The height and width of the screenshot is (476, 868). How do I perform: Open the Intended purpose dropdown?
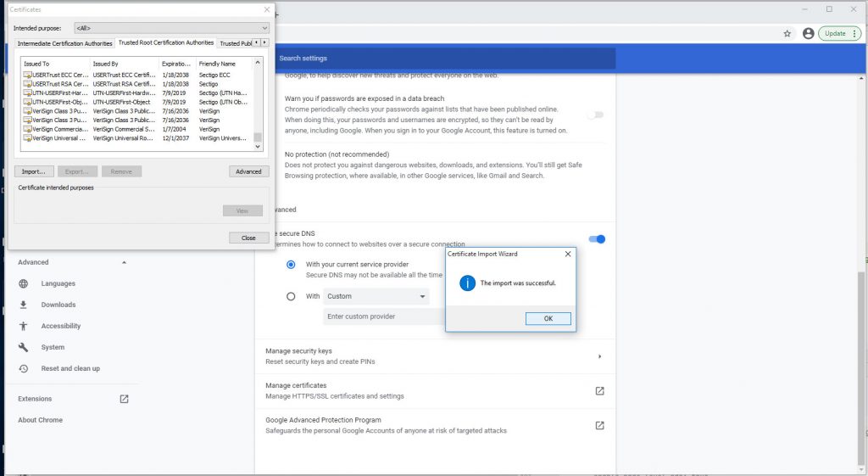pyautogui.click(x=171, y=28)
